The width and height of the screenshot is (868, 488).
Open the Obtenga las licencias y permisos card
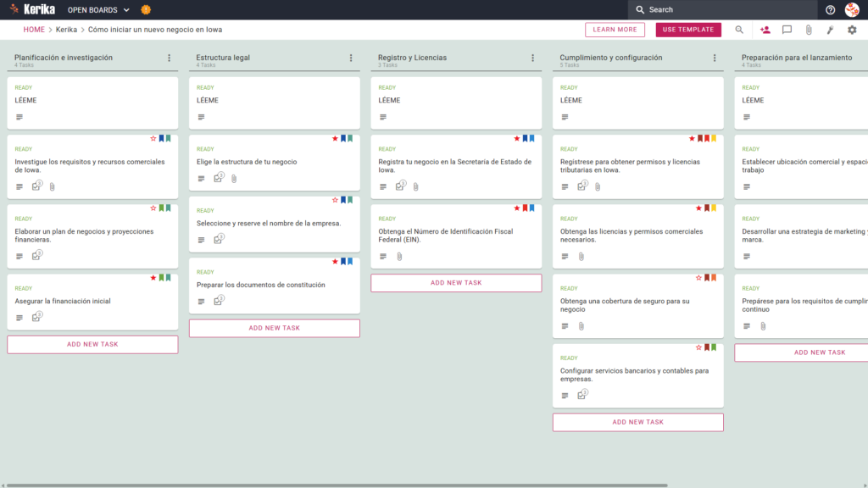[x=637, y=236]
